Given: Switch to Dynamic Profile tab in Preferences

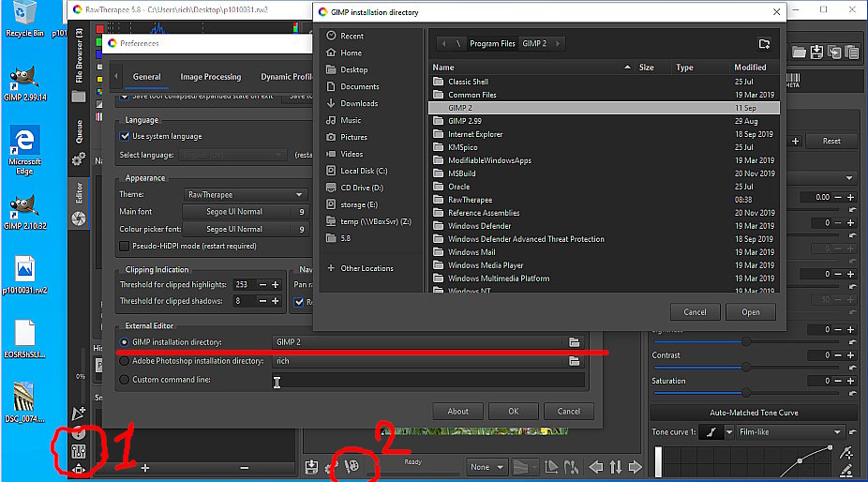Looking at the screenshot, I should (x=286, y=77).
